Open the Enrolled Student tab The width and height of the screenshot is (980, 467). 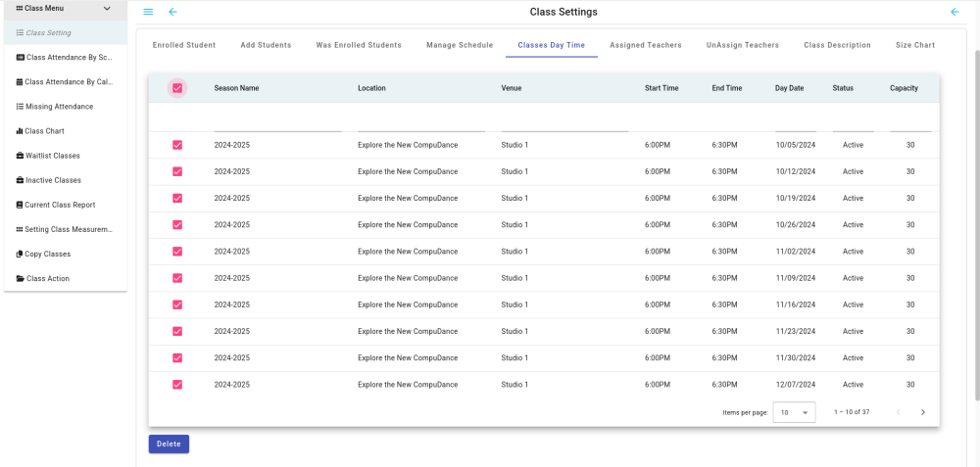tap(184, 45)
